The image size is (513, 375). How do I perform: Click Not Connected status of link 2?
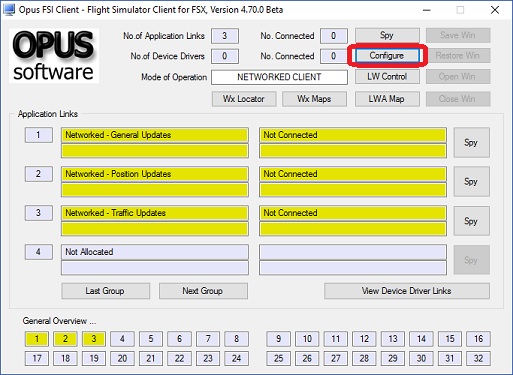(x=353, y=174)
